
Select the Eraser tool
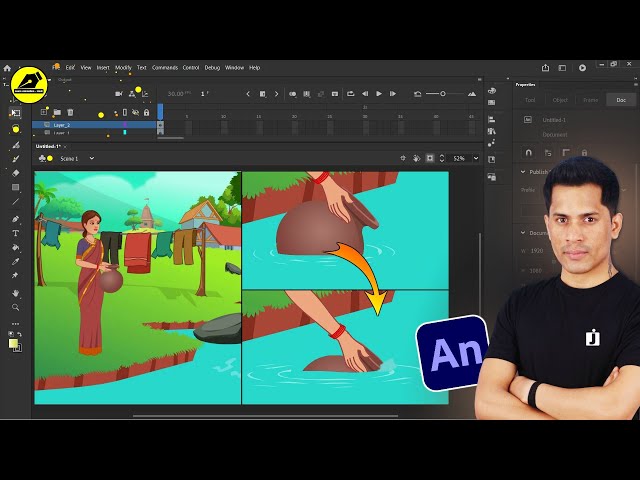(16, 173)
